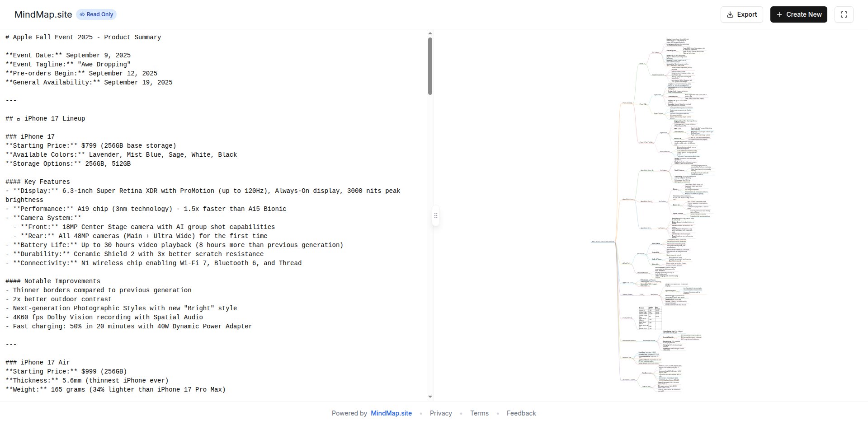This screenshot has width=868, height=425.
Task: Click the 'Thinner borders compared' bullet line
Action: click(99, 290)
